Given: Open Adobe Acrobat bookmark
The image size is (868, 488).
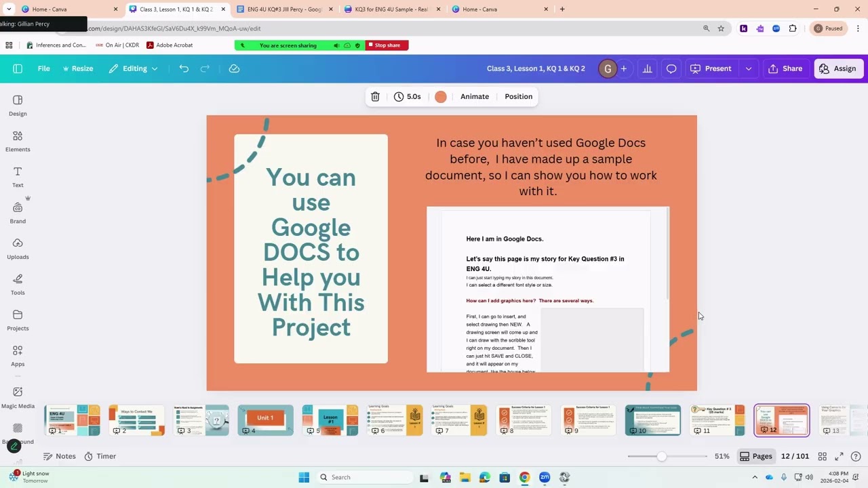Looking at the screenshot, I should [170, 45].
